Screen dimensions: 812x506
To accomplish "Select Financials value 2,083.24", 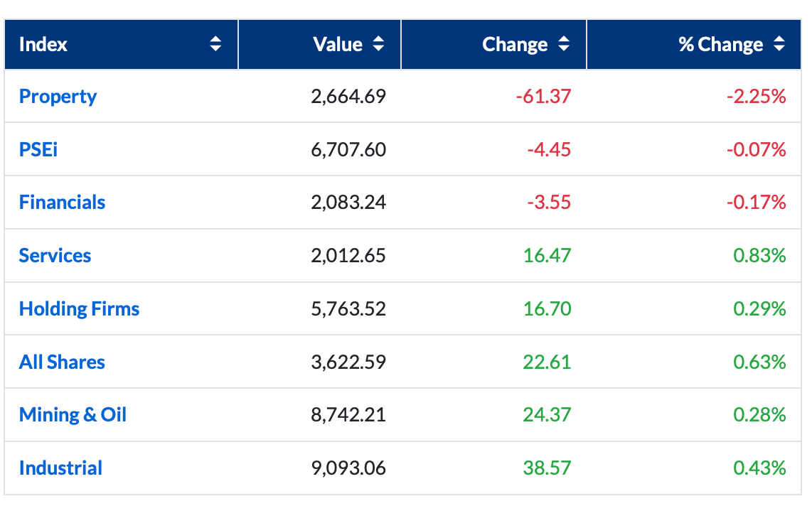I will [348, 203].
